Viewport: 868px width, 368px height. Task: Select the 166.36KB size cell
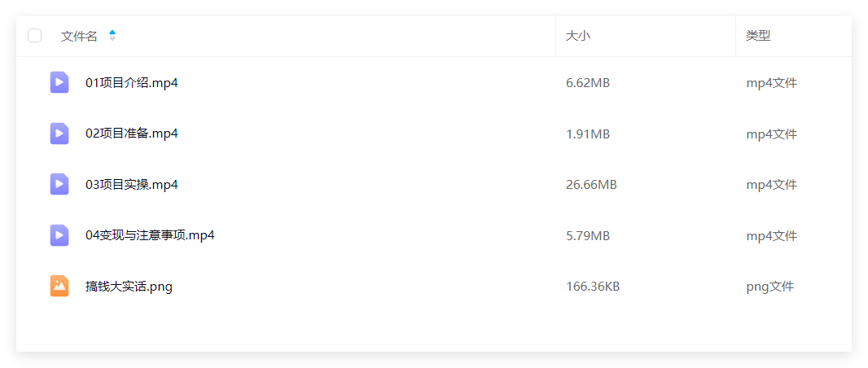[x=593, y=287]
